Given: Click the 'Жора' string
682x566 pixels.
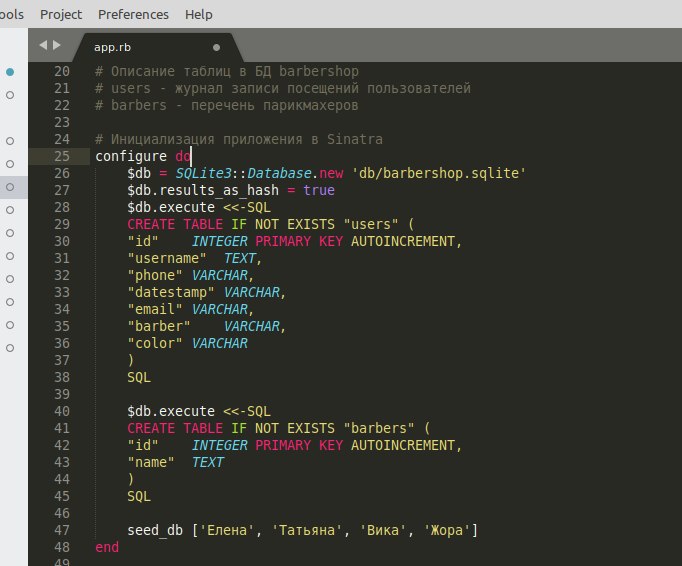Looking at the screenshot, I should click(x=447, y=530).
